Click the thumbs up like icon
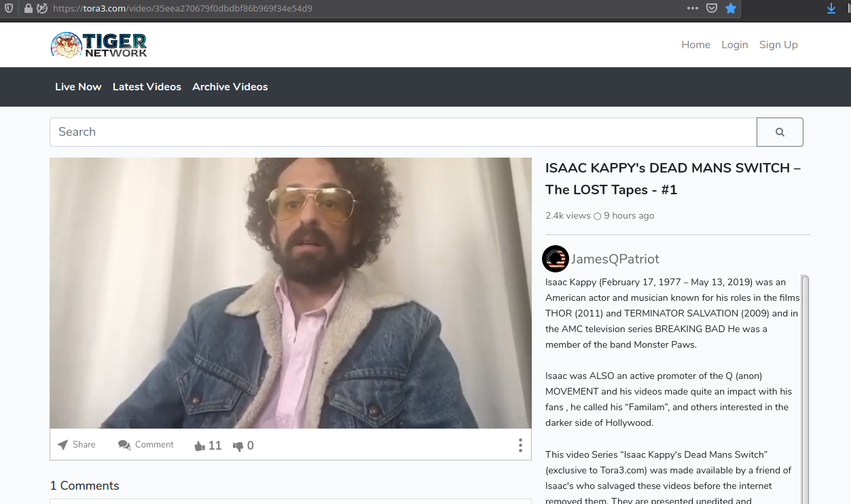This screenshot has width=851, height=504. [x=200, y=446]
